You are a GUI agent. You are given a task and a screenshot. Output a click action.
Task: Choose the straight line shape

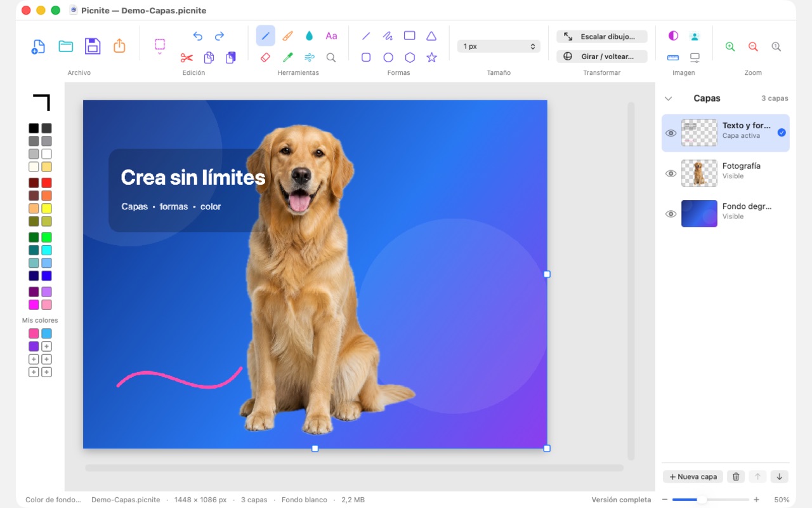[366, 36]
